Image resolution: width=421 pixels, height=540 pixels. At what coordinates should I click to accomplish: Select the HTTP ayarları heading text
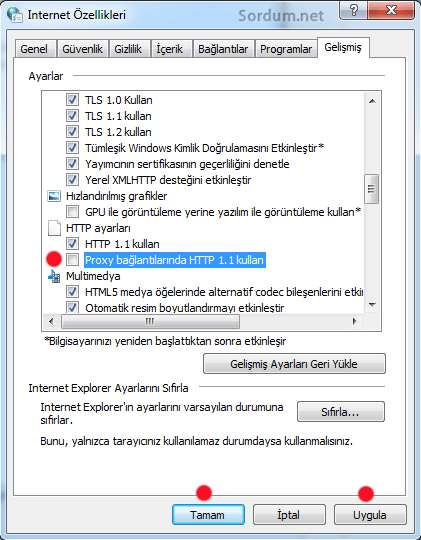click(98, 228)
